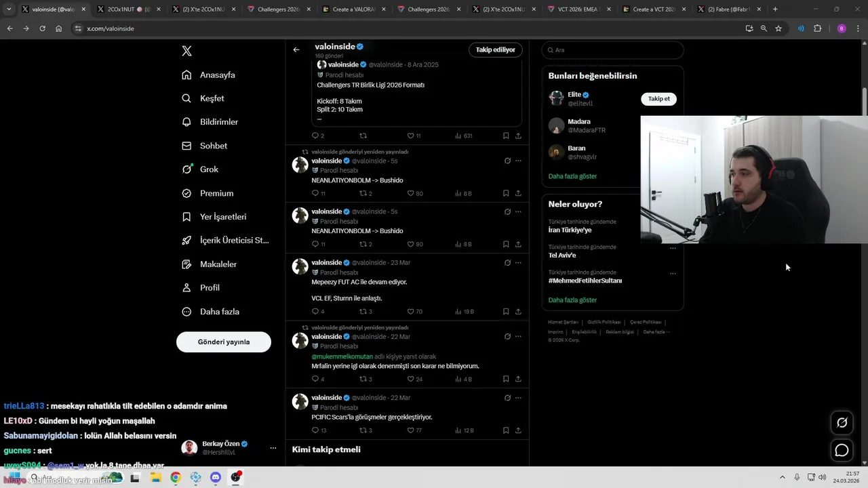Open options for Tel Aviv'e trend

tap(673, 248)
